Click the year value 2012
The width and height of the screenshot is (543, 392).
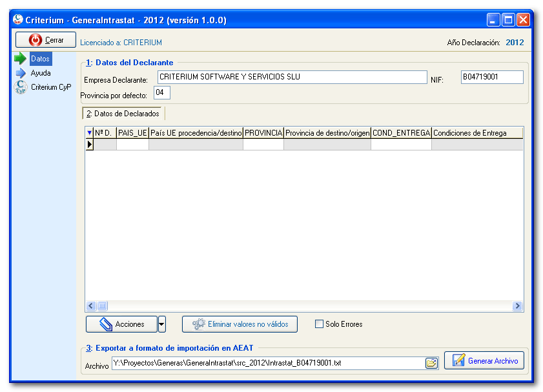[x=515, y=43]
